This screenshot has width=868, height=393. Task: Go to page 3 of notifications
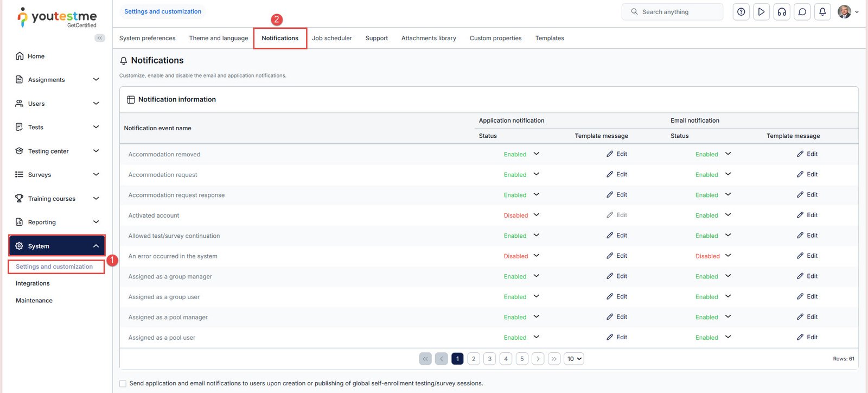(x=490, y=359)
